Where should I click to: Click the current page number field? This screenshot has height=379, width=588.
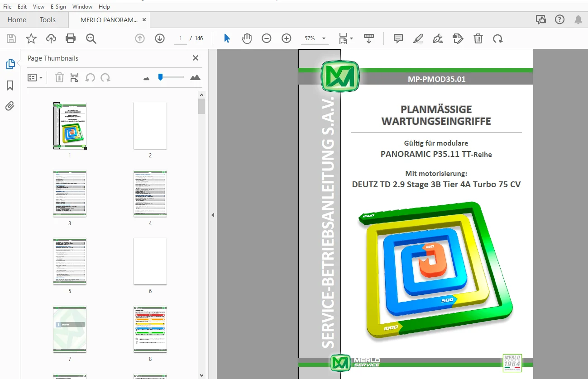click(180, 38)
